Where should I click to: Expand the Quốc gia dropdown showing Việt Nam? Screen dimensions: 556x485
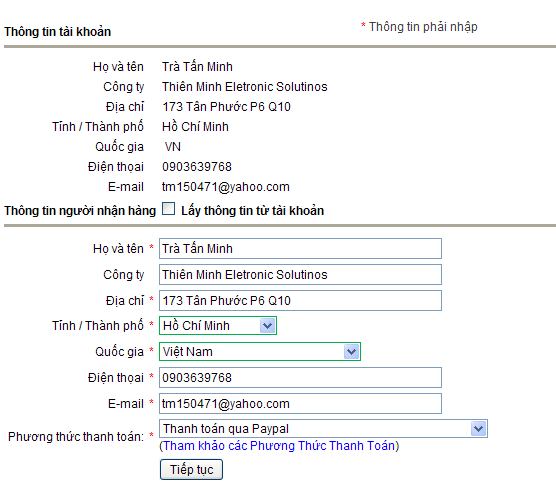[x=351, y=351]
